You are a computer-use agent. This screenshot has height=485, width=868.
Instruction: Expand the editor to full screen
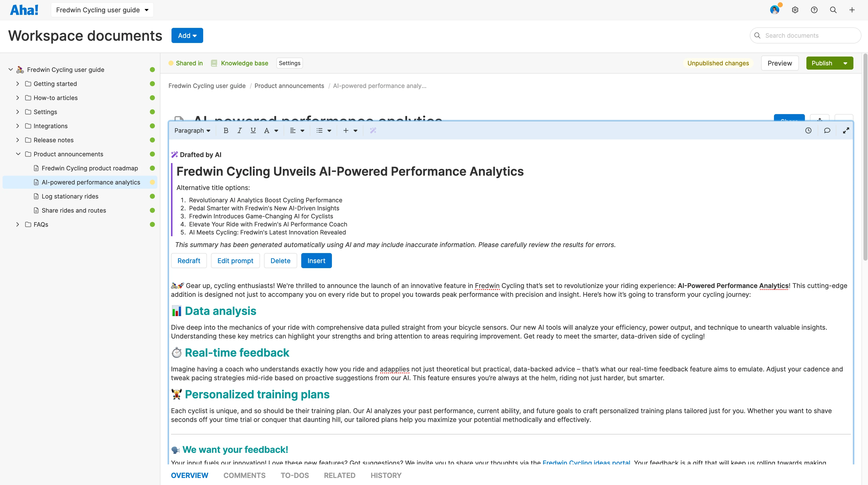[846, 130]
